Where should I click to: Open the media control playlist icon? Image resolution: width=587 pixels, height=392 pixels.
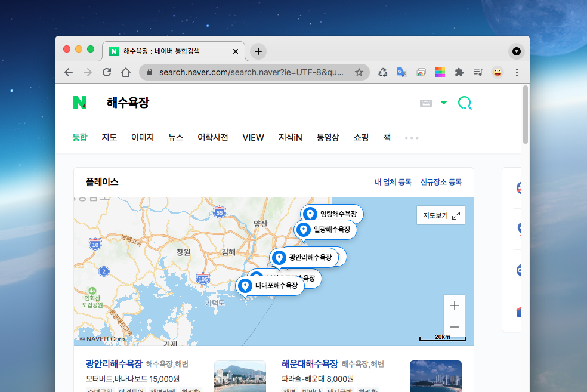coord(478,72)
